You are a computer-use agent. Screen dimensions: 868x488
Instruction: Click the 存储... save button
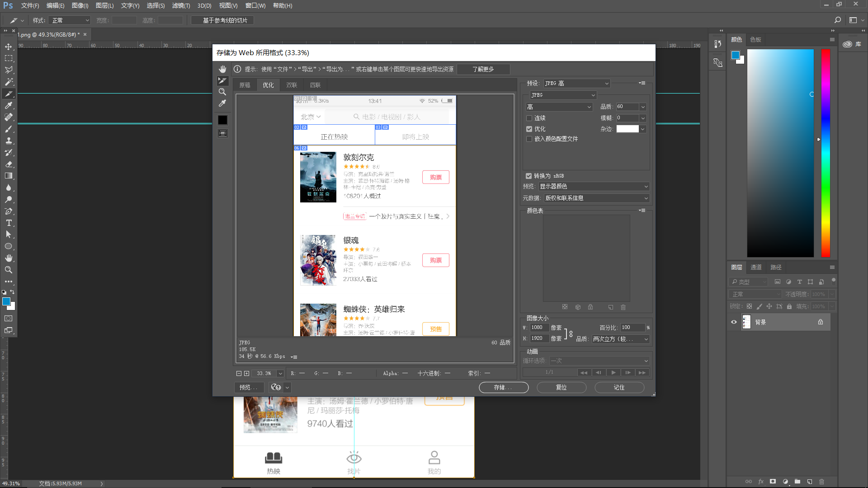click(503, 387)
